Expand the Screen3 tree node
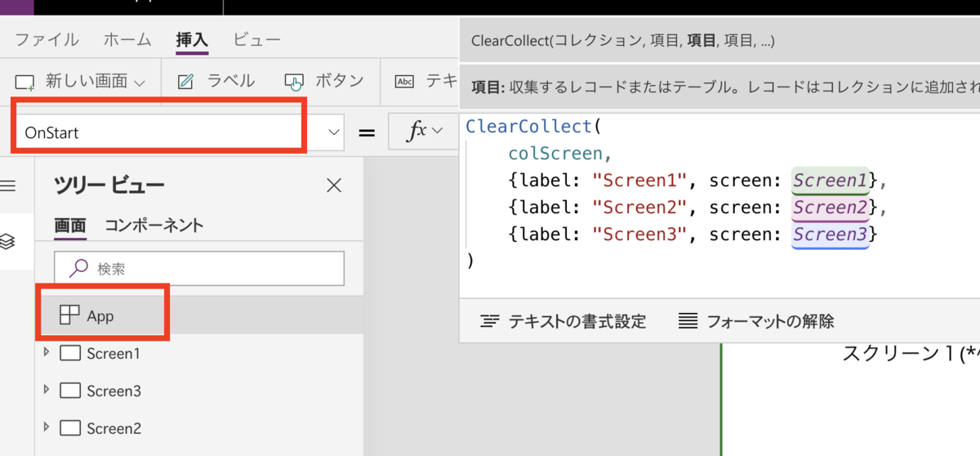This screenshot has width=980, height=456. (x=47, y=390)
